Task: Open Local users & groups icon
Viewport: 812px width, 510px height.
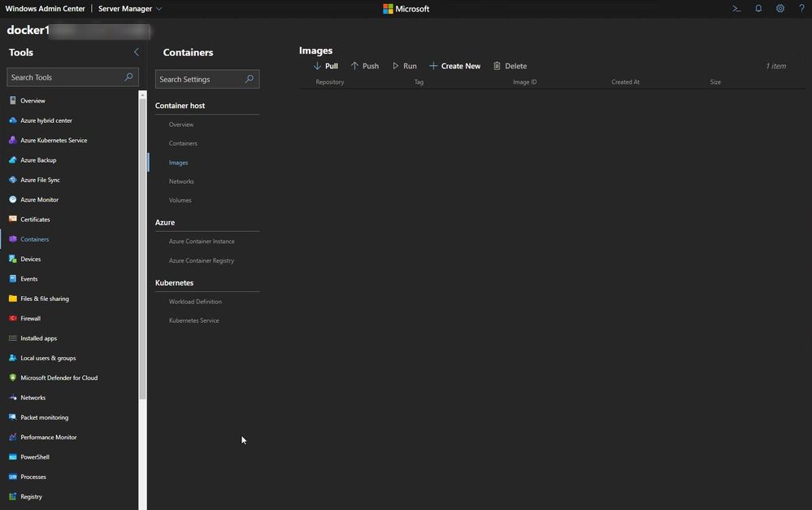Action: coord(13,358)
